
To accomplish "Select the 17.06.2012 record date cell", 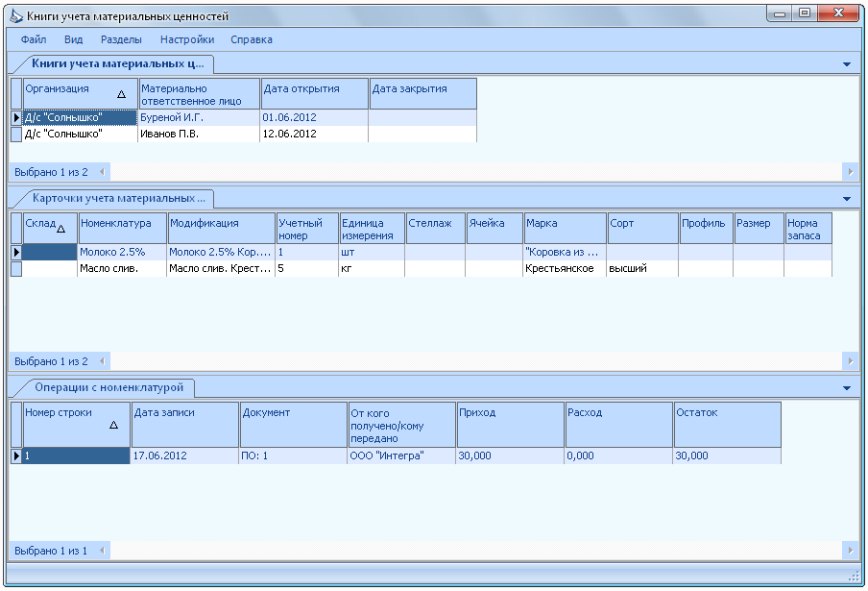I will coord(185,456).
